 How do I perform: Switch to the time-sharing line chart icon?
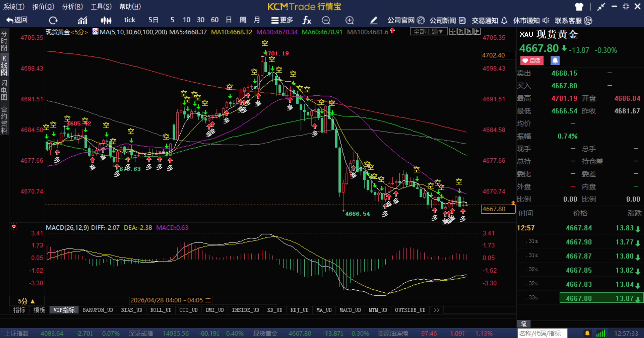tap(82, 20)
